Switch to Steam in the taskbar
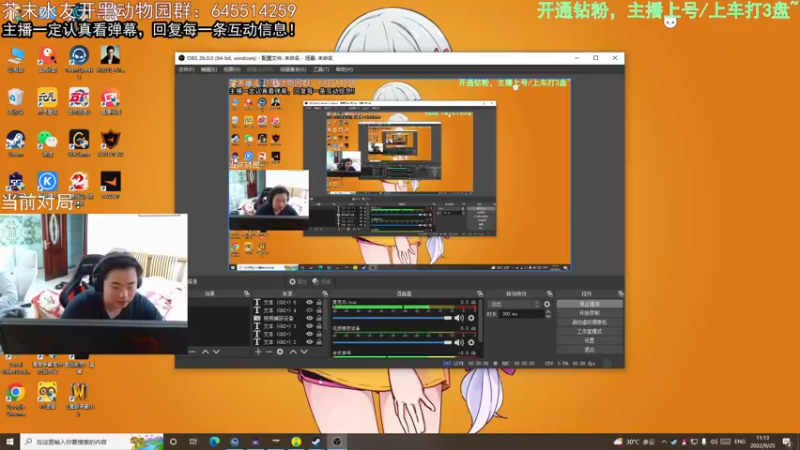800x450 pixels. pos(316,441)
